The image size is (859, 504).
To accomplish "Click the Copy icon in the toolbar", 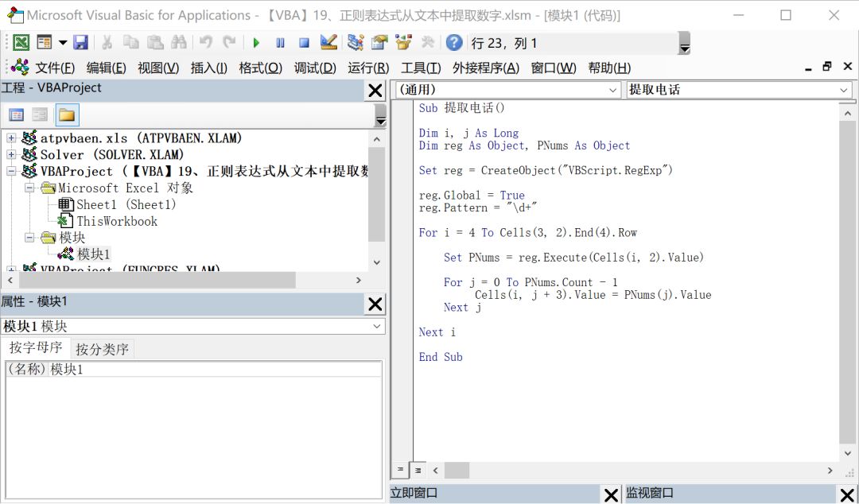I will [x=131, y=43].
